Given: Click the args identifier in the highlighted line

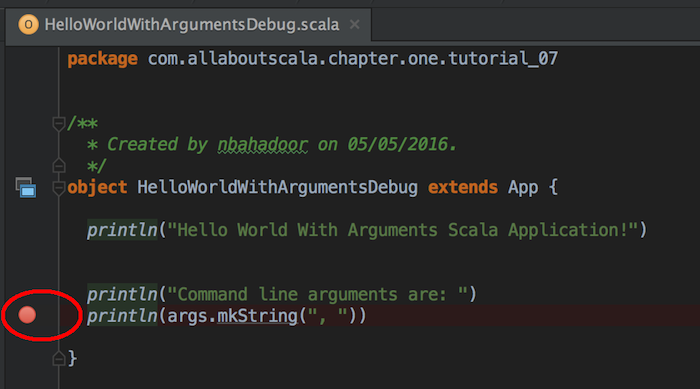Looking at the screenshot, I should tap(187, 317).
